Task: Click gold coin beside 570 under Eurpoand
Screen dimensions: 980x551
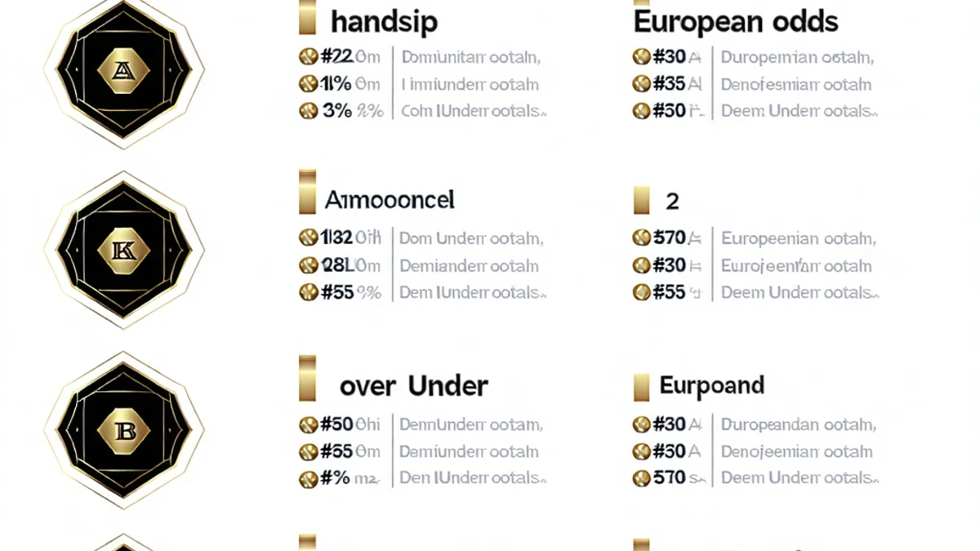Action: (x=642, y=478)
